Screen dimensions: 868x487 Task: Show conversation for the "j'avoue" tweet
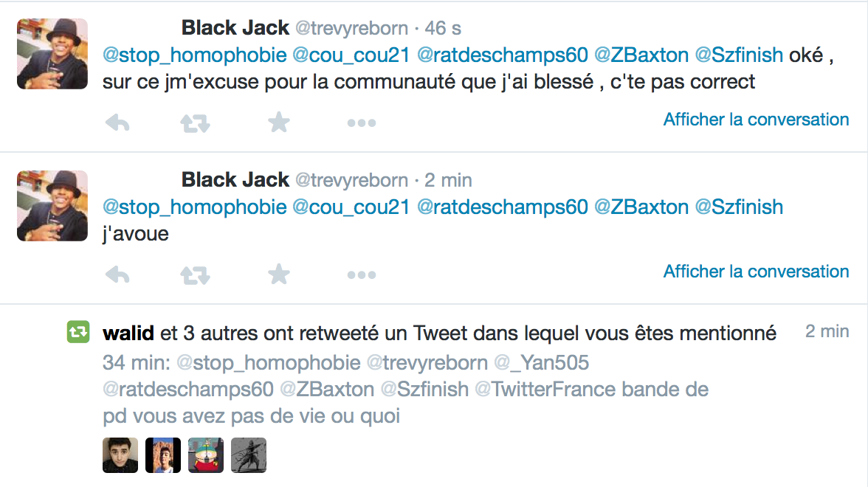click(x=756, y=272)
